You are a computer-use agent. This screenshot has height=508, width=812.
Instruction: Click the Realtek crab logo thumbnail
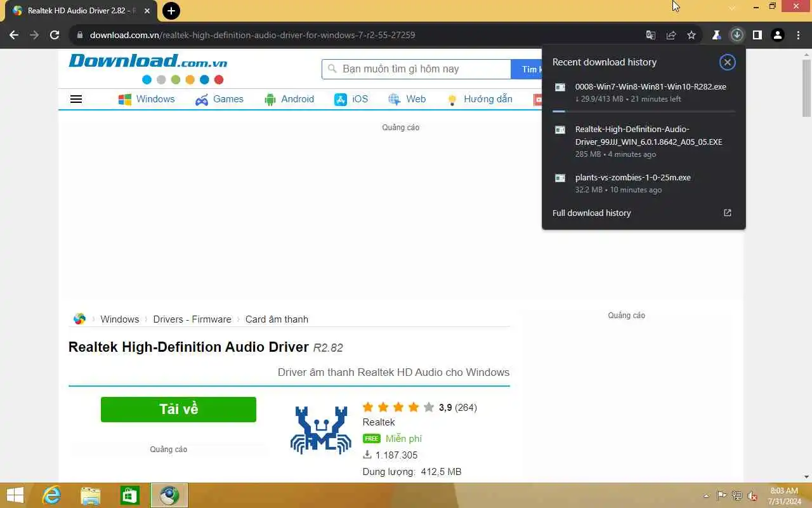(x=320, y=430)
